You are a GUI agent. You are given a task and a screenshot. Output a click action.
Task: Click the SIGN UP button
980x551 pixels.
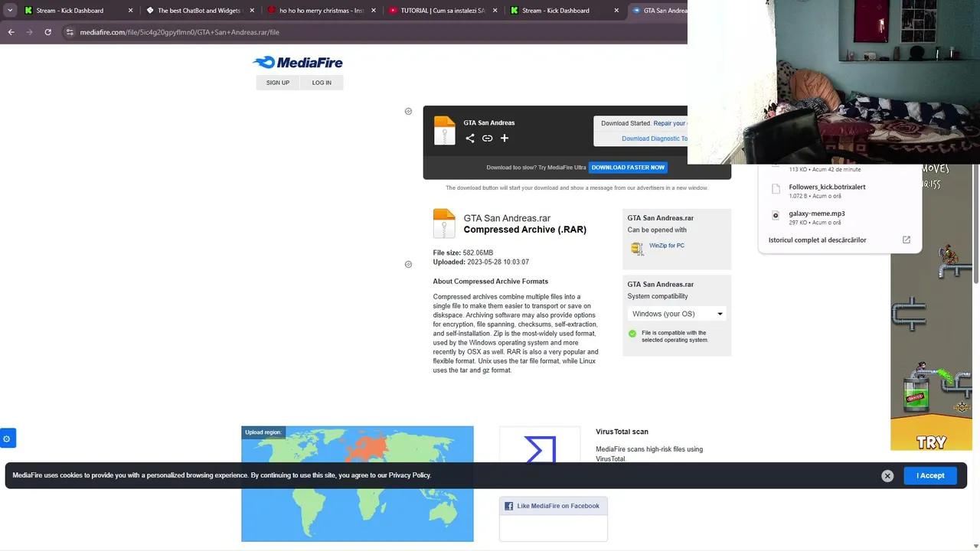(278, 83)
